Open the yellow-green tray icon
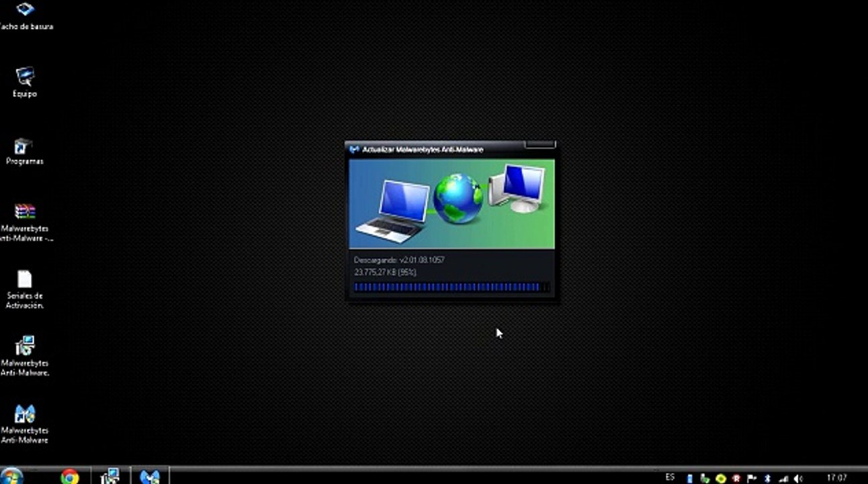The image size is (868, 484). 721,479
